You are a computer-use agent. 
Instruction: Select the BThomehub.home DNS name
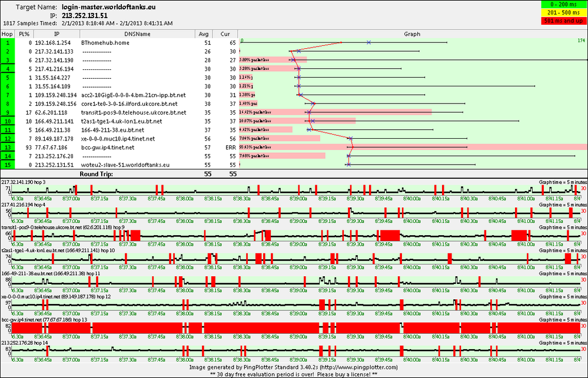click(105, 43)
